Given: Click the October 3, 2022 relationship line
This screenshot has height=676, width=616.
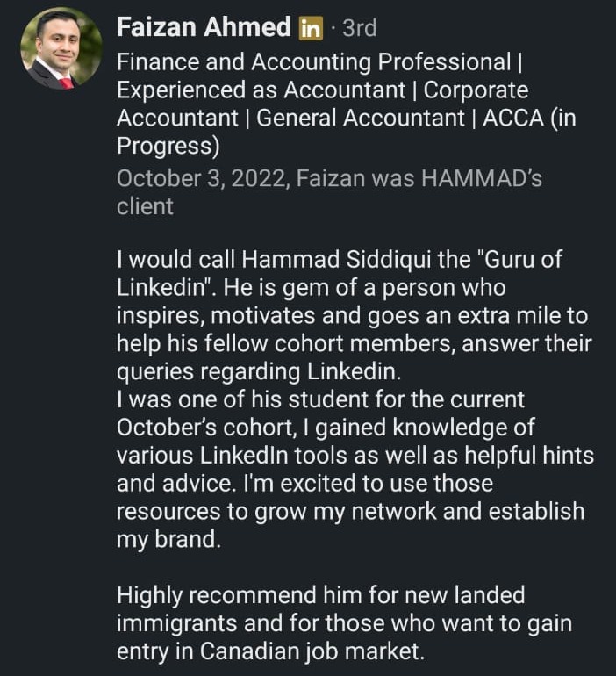Looking at the screenshot, I should (330, 178).
